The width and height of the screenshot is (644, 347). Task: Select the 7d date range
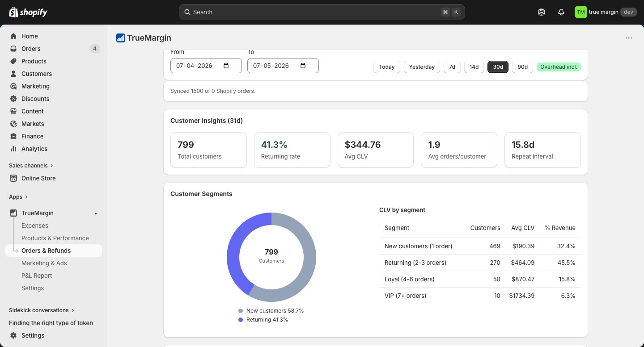(452, 67)
